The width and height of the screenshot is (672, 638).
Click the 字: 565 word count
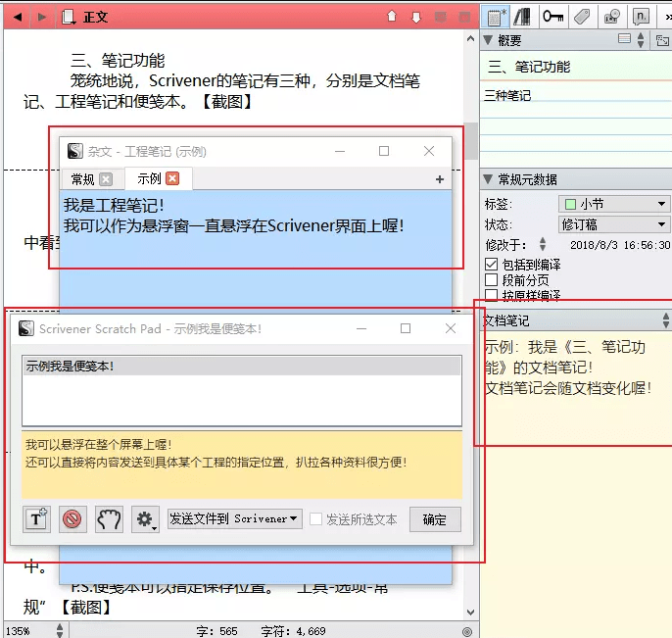coord(216,631)
